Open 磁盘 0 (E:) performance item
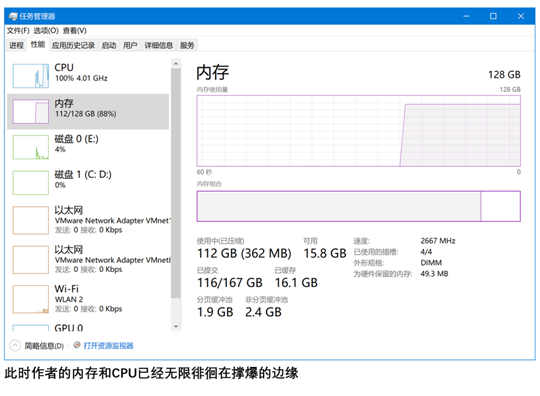 coord(88,147)
